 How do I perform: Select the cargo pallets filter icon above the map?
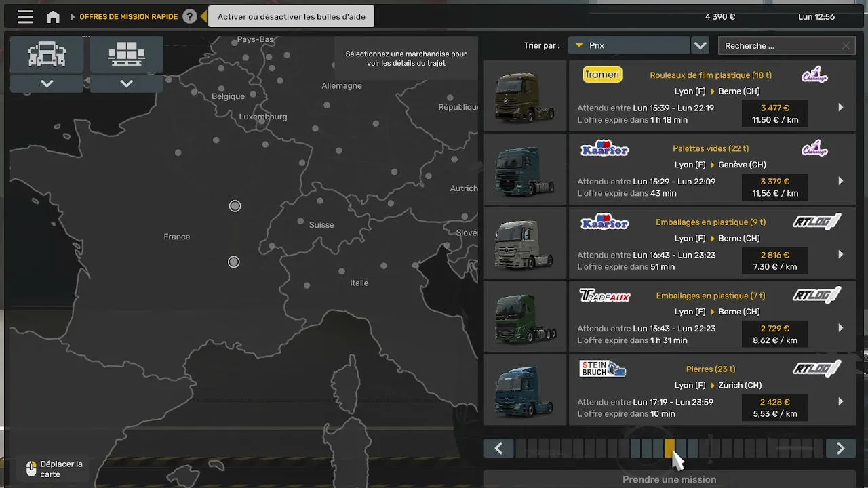coord(127,54)
